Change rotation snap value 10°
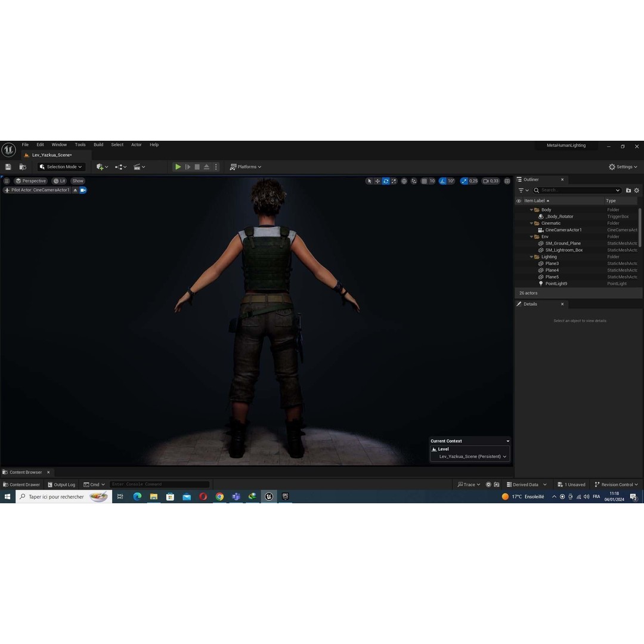The image size is (644, 644). coord(451,181)
